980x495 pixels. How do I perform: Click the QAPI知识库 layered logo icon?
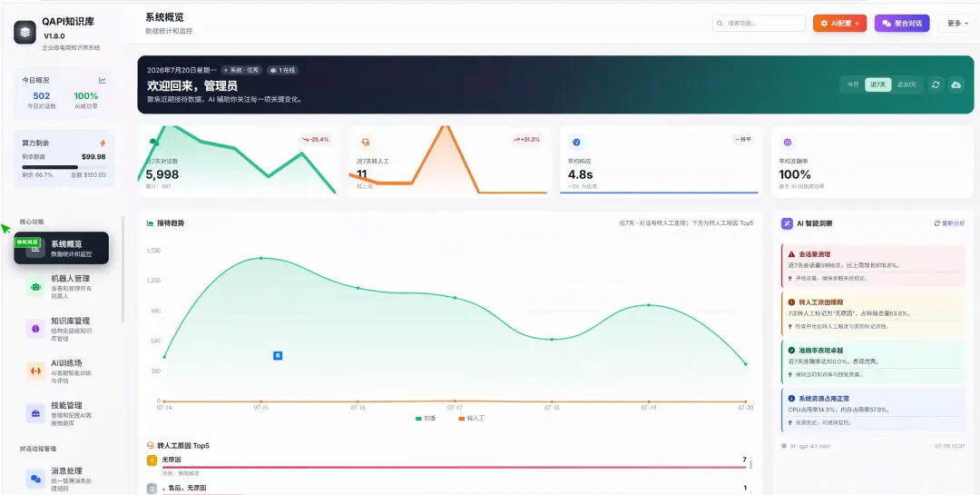(x=25, y=32)
